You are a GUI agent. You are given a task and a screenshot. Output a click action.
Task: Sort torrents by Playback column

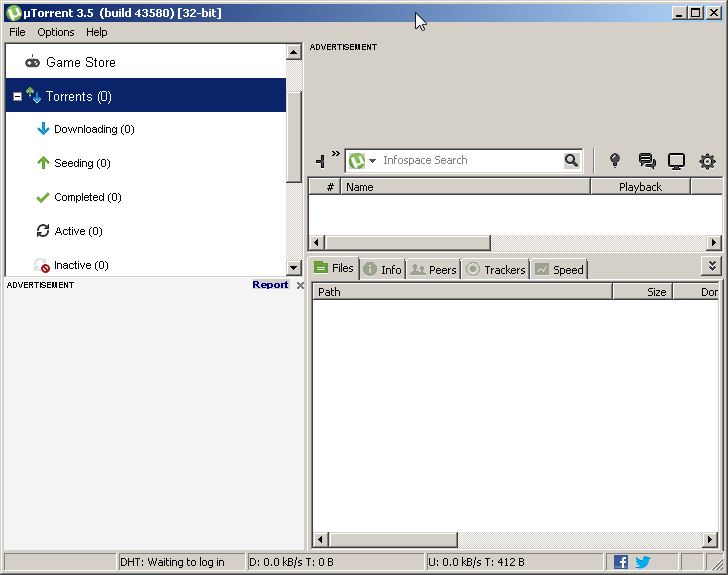click(x=640, y=187)
